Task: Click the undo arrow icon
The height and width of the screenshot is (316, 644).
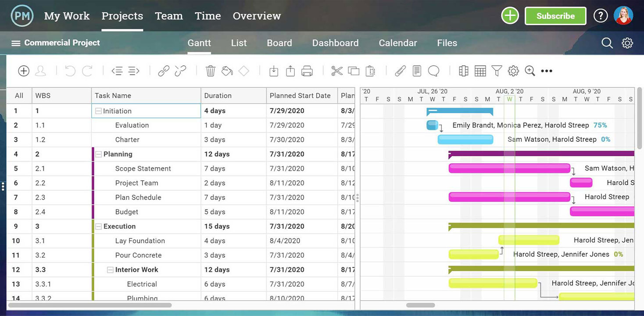Action: [x=70, y=71]
